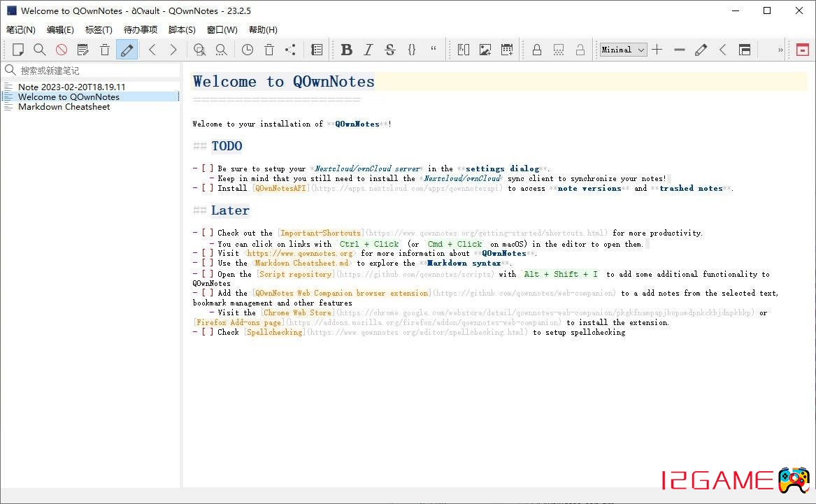
Task: Click the 'https://www.qownnotes.org' link
Action: tap(299, 253)
